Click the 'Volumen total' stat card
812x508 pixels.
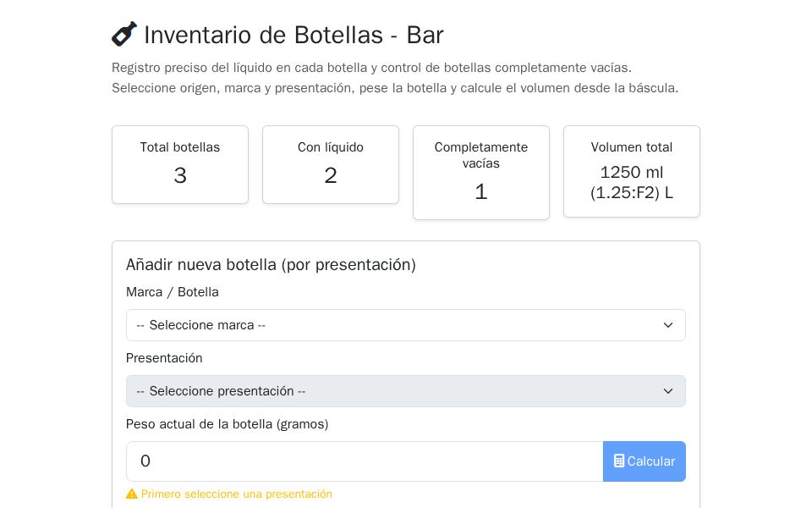click(x=632, y=171)
